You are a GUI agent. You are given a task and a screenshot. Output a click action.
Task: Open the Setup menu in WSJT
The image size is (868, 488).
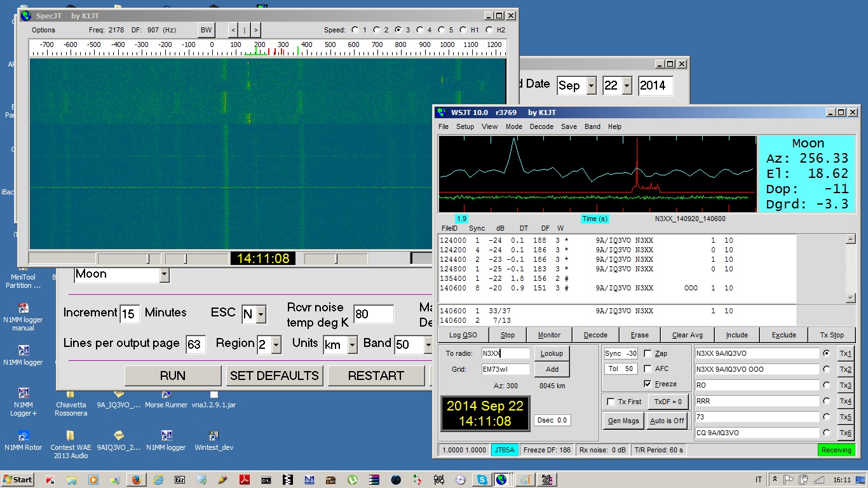[465, 126]
